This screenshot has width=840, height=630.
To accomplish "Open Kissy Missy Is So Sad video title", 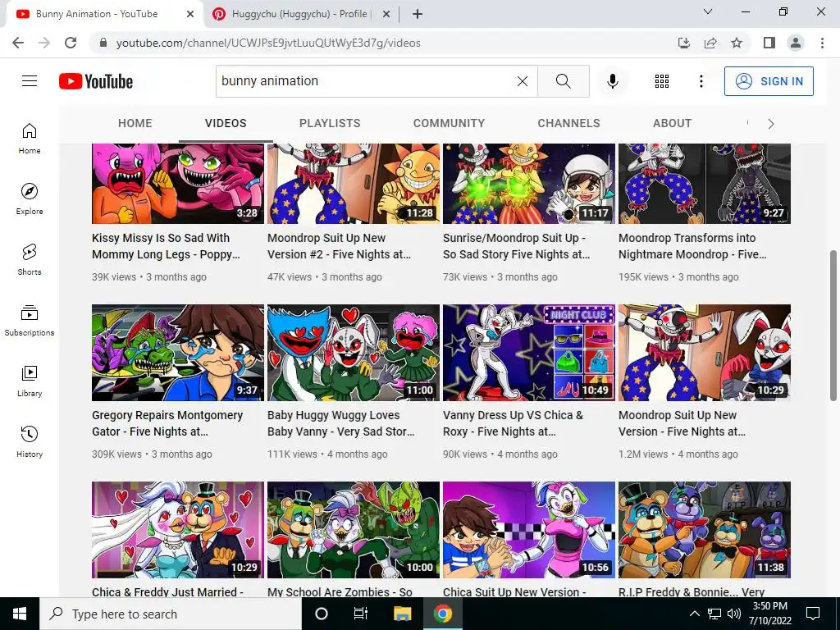I will pyautogui.click(x=166, y=246).
